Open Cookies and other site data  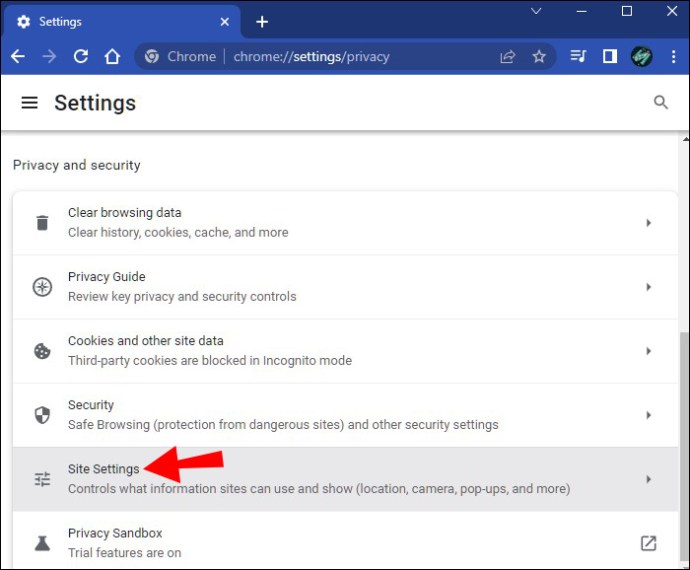click(345, 351)
